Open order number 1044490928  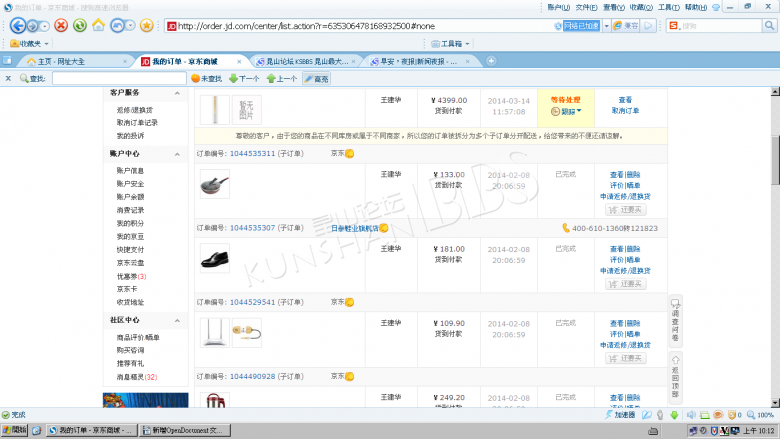click(252, 376)
